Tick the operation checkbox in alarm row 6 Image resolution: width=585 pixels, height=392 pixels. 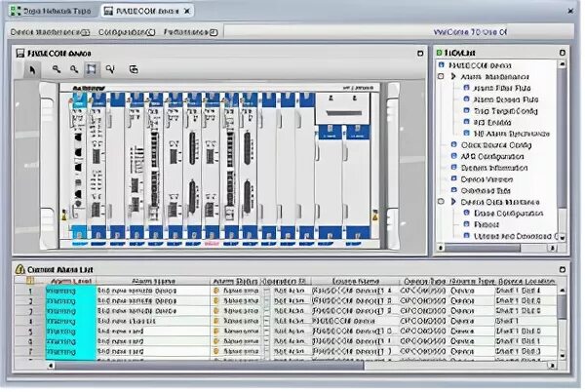coord(267,341)
